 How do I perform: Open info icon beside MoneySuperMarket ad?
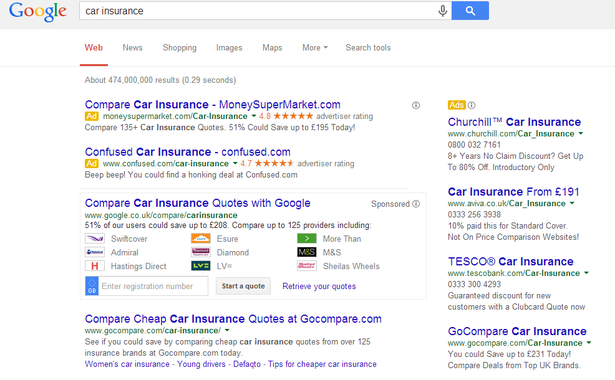[x=416, y=105]
